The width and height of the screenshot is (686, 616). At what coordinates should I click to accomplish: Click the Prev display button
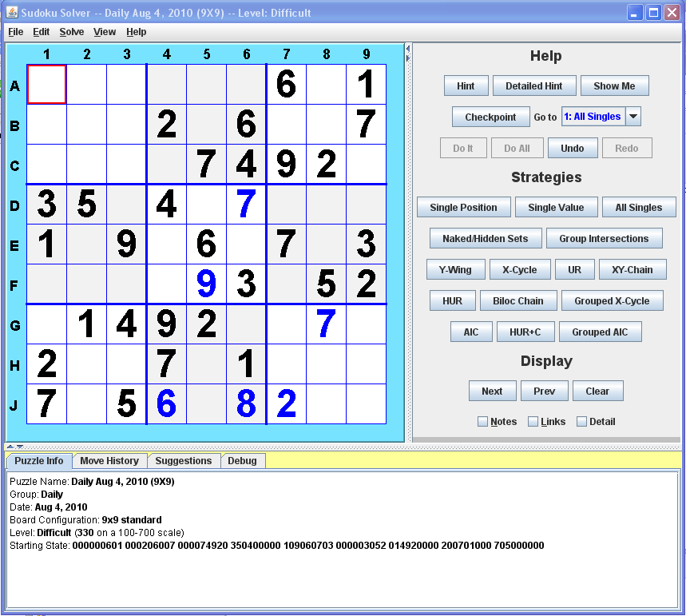(x=545, y=391)
